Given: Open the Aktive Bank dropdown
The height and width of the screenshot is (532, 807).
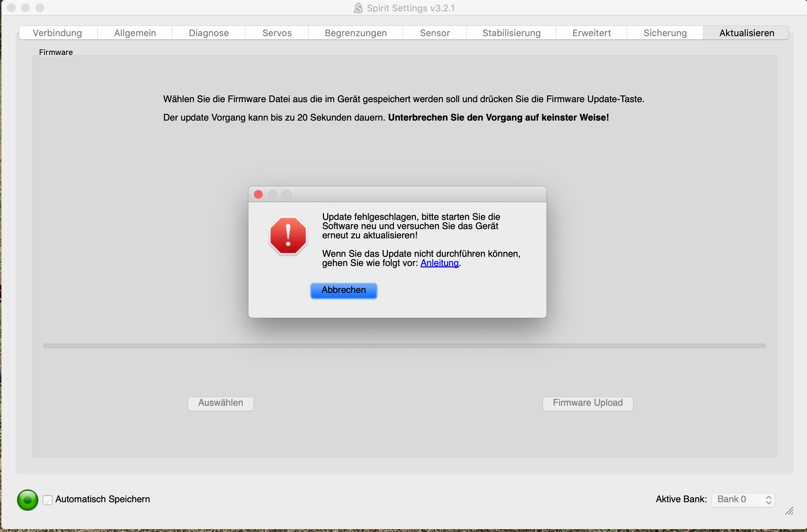Looking at the screenshot, I should (x=742, y=499).
